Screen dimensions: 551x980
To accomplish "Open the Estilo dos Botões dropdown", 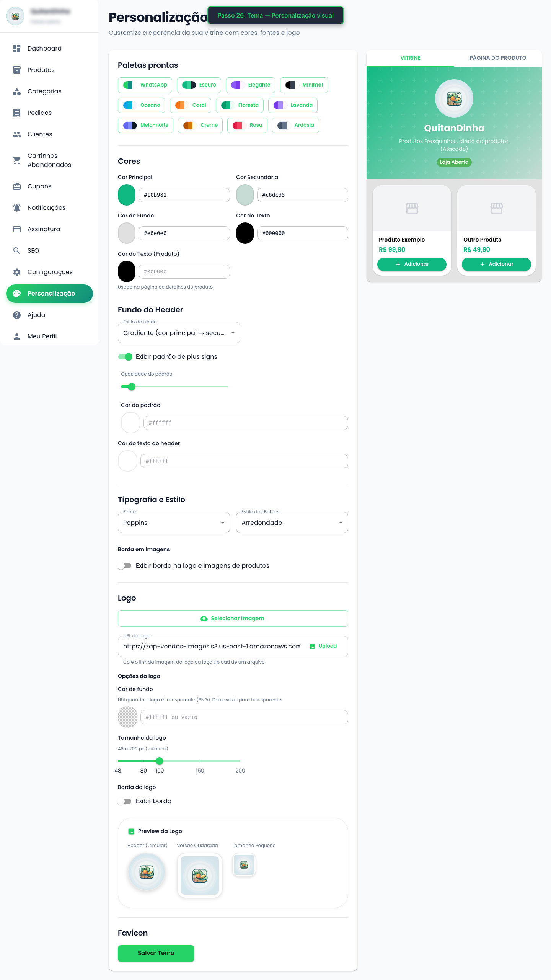I will click(x=292, y=522).
